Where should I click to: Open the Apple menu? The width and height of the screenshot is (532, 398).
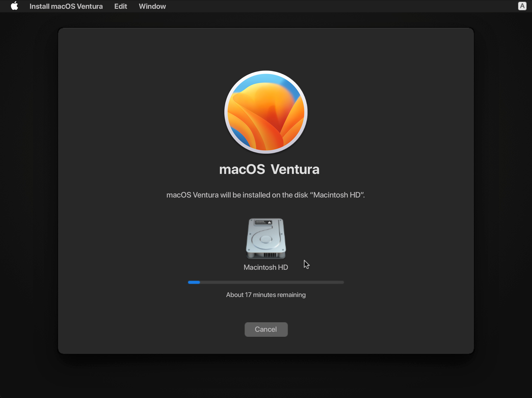coord(14,6)
